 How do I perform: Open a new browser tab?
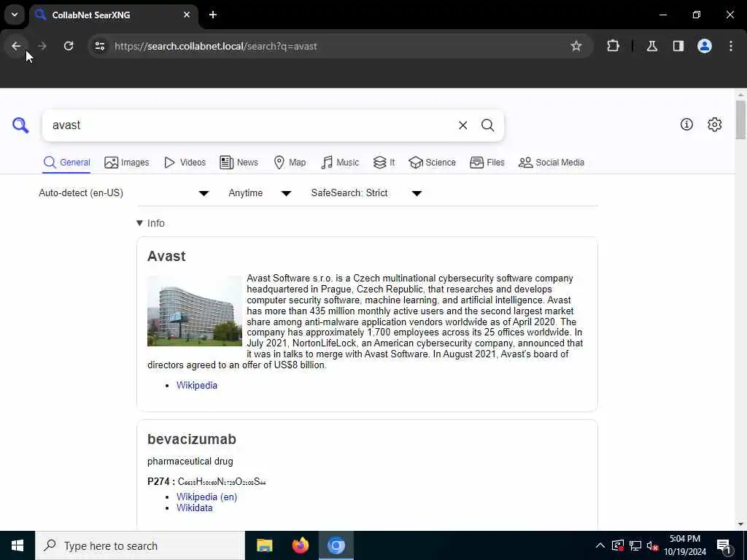(213, 15)
